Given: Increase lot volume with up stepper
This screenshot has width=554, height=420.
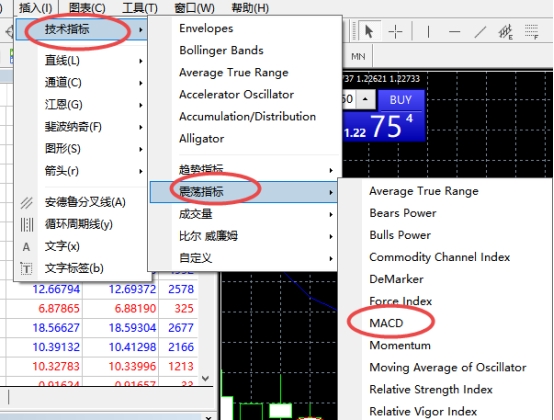Looking at the screenshot, I should [365, 100].
